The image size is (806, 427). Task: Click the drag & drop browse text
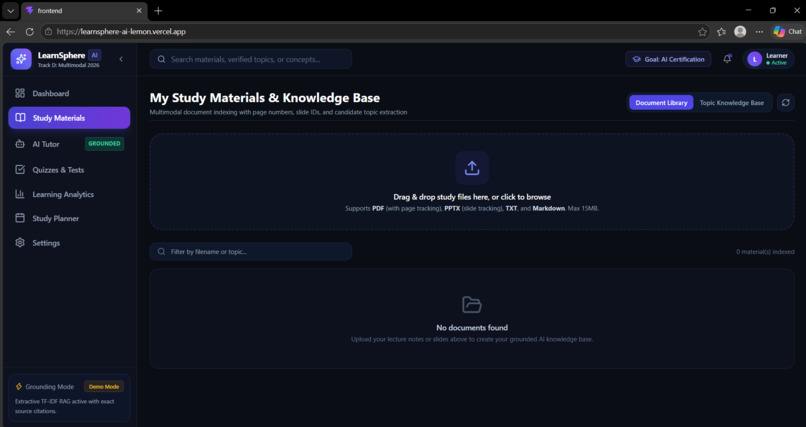tap(472, 197)
